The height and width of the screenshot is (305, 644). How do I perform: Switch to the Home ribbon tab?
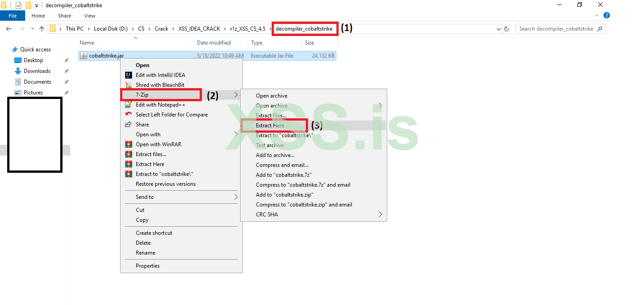[38, 16]
